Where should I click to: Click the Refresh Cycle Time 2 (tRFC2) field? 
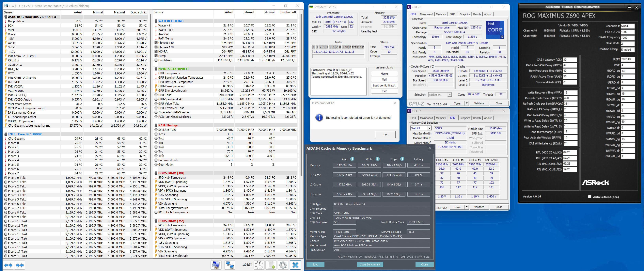571,98
